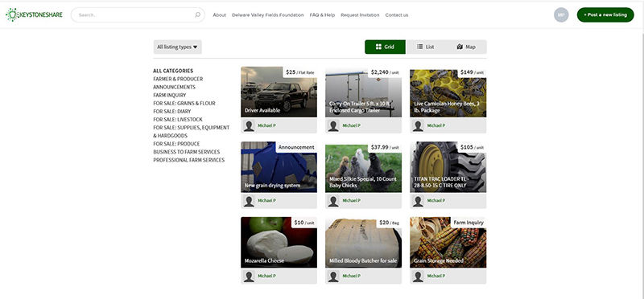Click the search magnifier icon
This screenshot has width=644, height=299.
197,14
